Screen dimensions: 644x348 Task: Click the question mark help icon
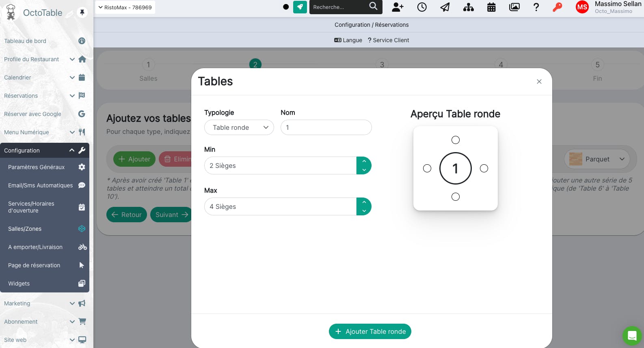pos(536,7)
